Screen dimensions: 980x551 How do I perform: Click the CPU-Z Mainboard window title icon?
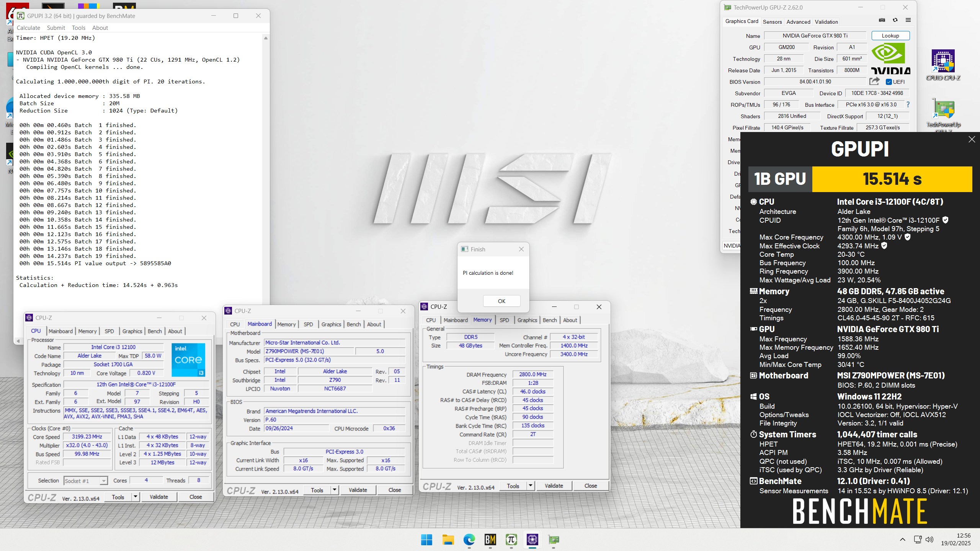[228, 311]
